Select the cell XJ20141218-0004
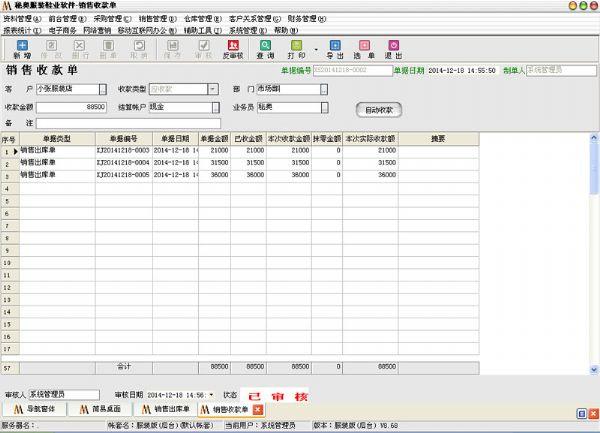Viewport: 600px width, 433px height. pos(124,163)
